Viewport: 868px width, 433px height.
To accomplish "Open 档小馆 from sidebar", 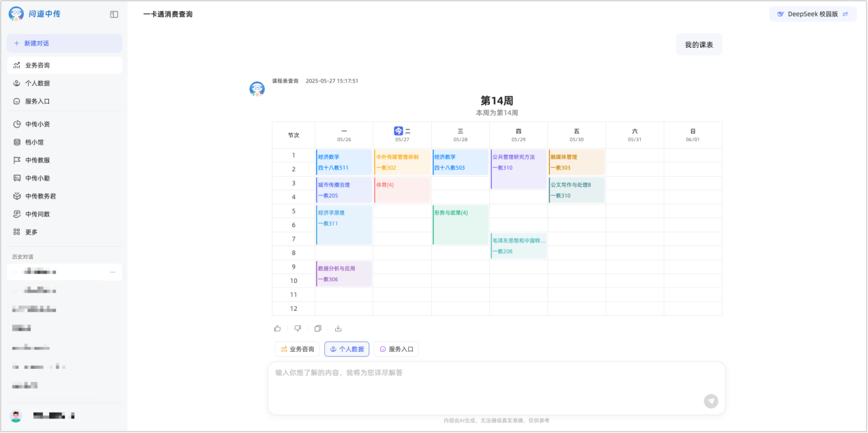I will pyautogui.click(x=34, y=143).
